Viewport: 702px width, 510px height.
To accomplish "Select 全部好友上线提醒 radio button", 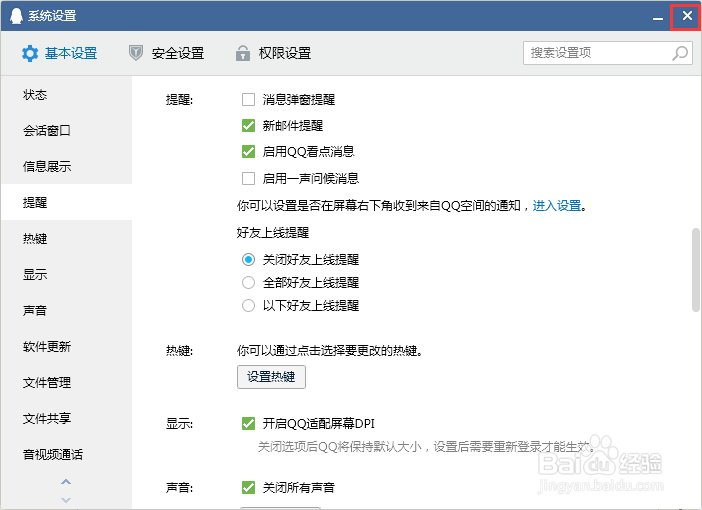I will [248, 283].
